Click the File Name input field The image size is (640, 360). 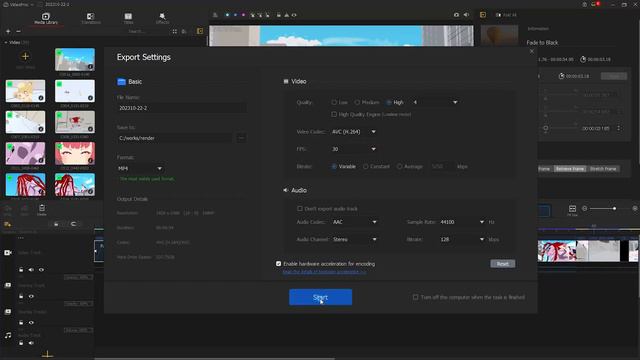pyautogui.click(x=181, y=108)
